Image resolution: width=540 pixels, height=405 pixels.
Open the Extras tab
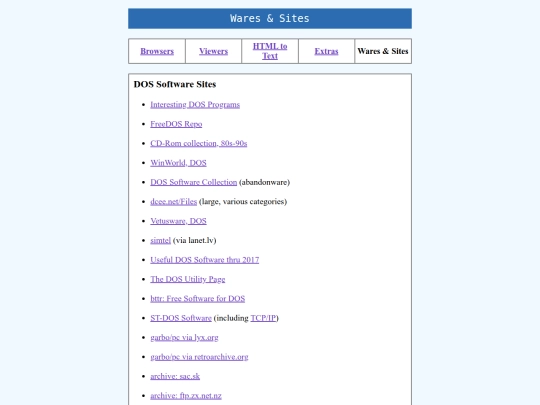click(326, 51)
